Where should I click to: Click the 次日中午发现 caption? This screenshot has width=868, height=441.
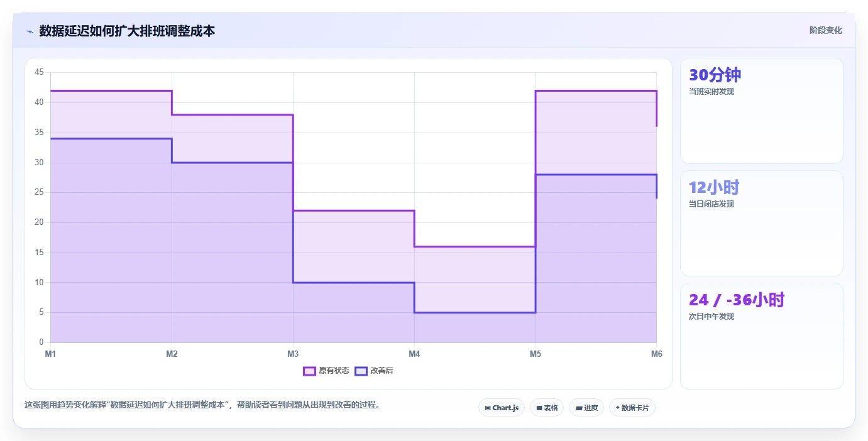tap(711, 317)
